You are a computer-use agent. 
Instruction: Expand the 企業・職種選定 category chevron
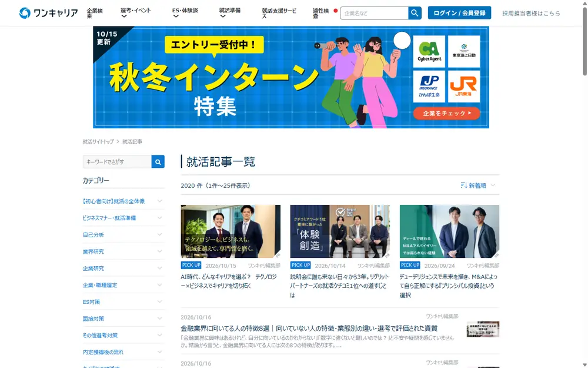[160, 285]
